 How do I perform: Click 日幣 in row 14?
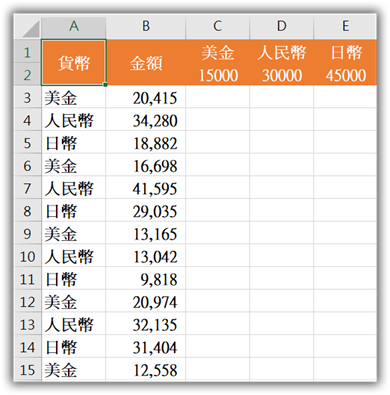[74, 347]
